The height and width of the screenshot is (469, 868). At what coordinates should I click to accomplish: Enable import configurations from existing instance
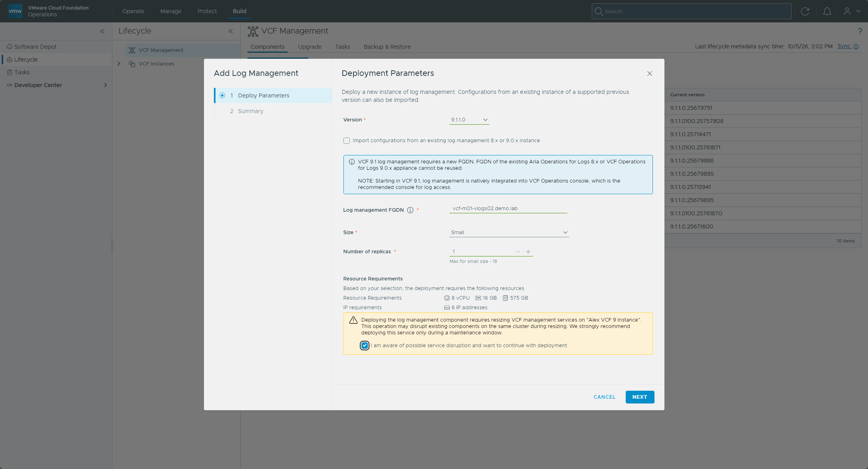pos(346,141)
